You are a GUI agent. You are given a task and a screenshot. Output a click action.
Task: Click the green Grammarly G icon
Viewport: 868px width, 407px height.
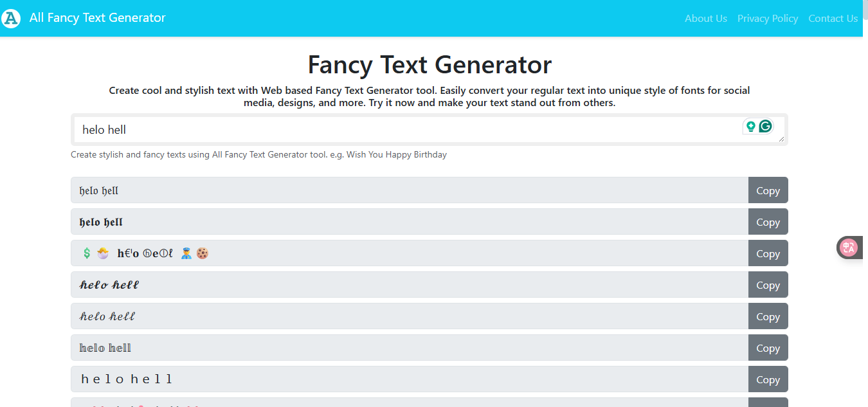pos(764,127)
